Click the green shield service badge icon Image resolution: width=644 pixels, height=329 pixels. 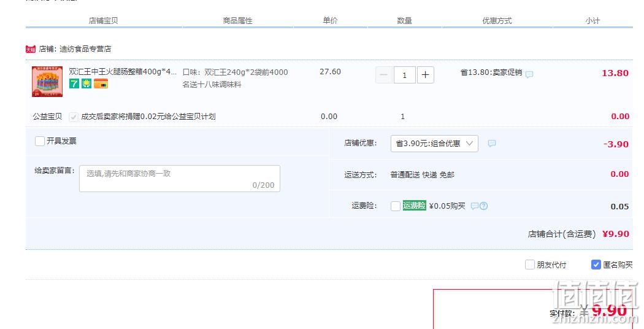click(86, 84)
